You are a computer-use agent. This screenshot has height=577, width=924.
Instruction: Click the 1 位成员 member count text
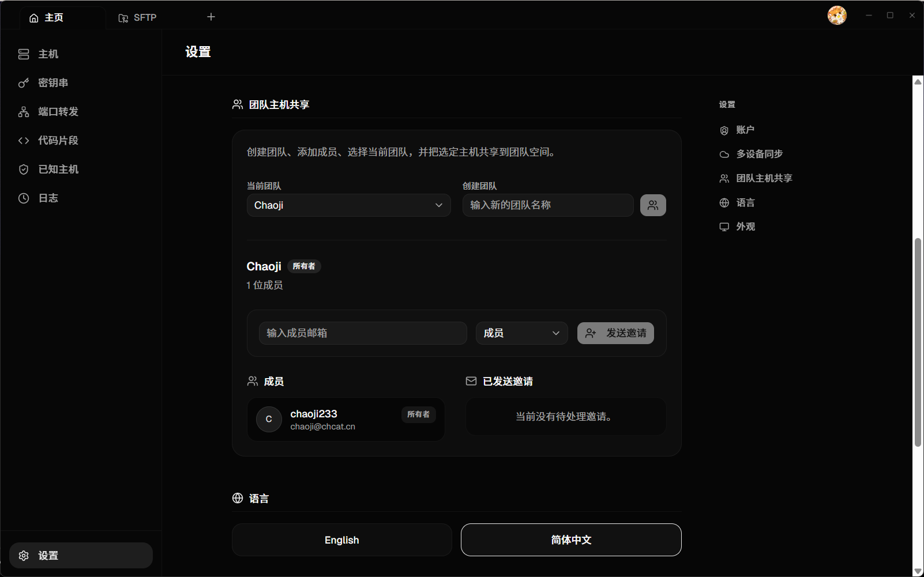(265, 285)
